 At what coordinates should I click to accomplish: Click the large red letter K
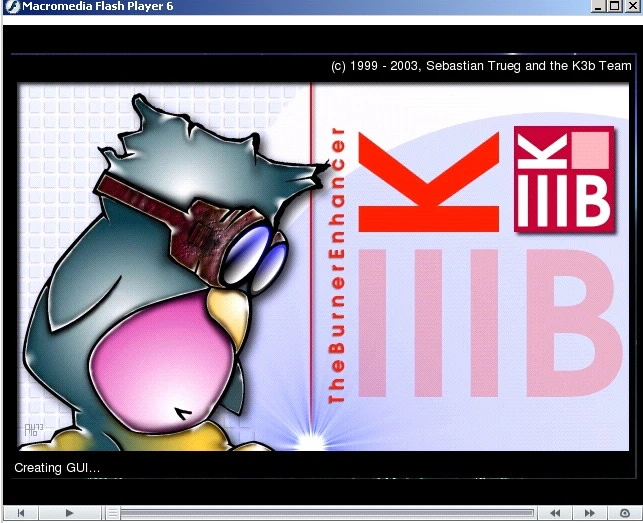[x=427, y=182]
